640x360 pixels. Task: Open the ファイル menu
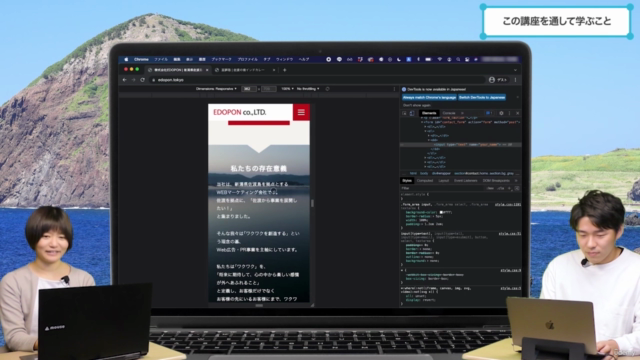[x=161, y=59]
